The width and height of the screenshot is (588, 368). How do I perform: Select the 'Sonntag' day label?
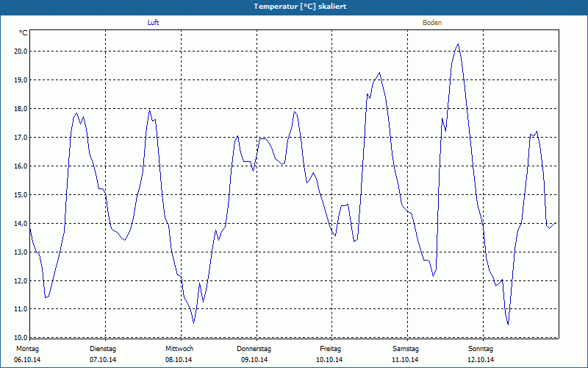click(x=481, y=349)
